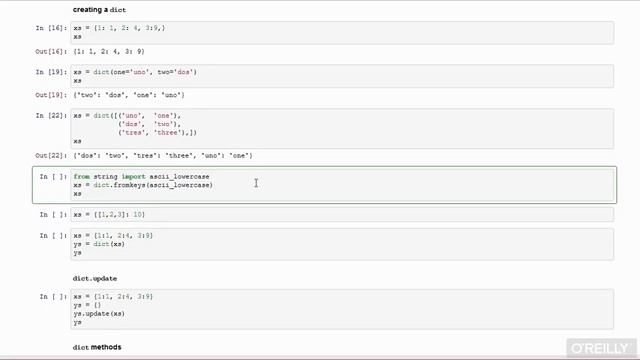The height and width of the screenshot is (360, 640).
Task: Click output Out[19] with 'two': 'dos'
Action: pos(129,95)
